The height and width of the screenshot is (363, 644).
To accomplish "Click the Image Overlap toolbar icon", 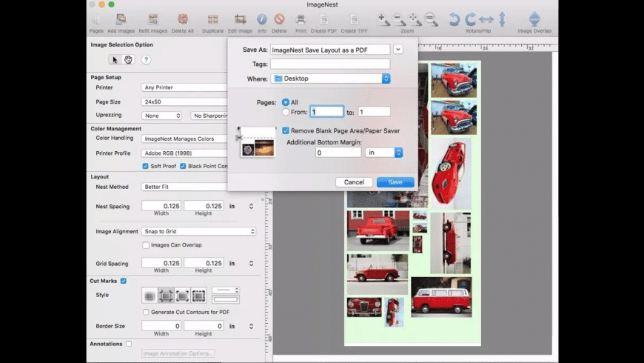I will tap(534, 19).
